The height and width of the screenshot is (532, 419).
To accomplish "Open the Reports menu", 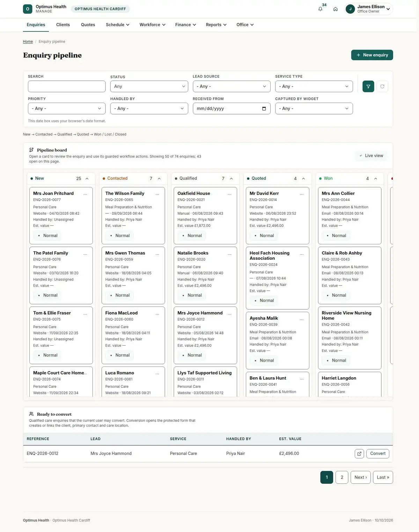I will pos(216,25).
